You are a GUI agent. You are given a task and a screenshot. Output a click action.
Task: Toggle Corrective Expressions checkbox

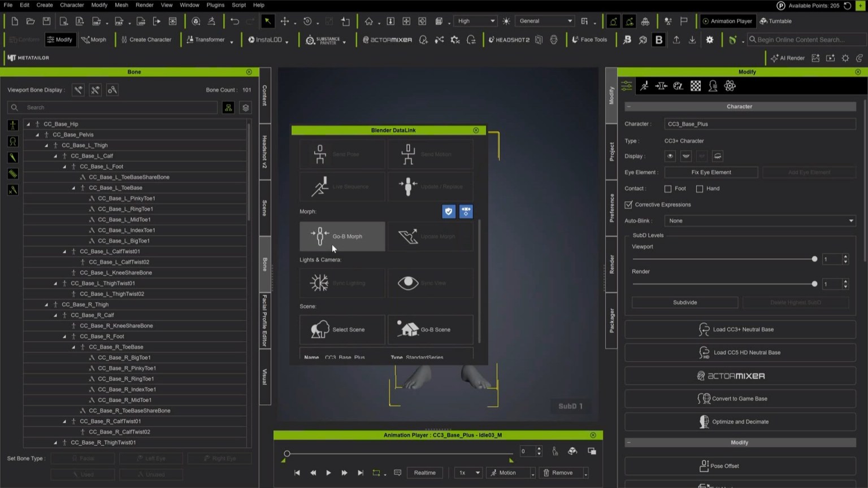(628, 204)
